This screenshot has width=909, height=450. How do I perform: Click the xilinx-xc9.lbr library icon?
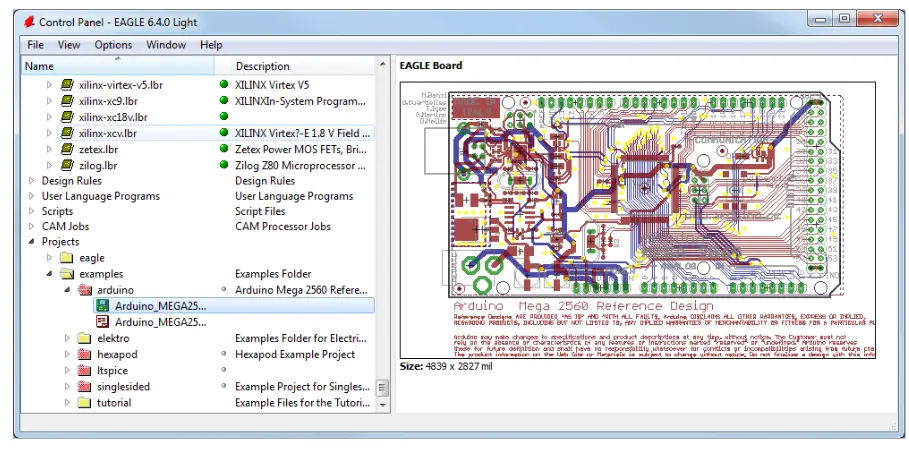point(67,101)
